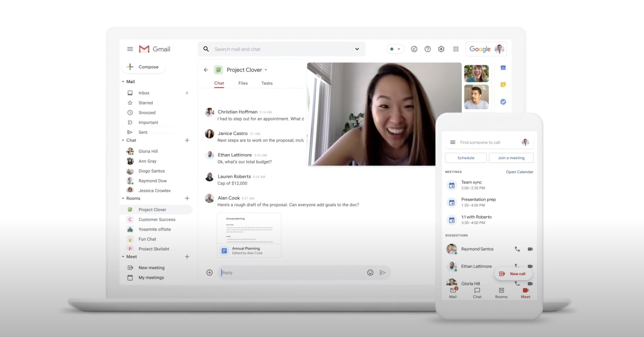Viewport: 644px width, 337px height.
Task: Click the Open Calendar link
Action: [519, 172]
